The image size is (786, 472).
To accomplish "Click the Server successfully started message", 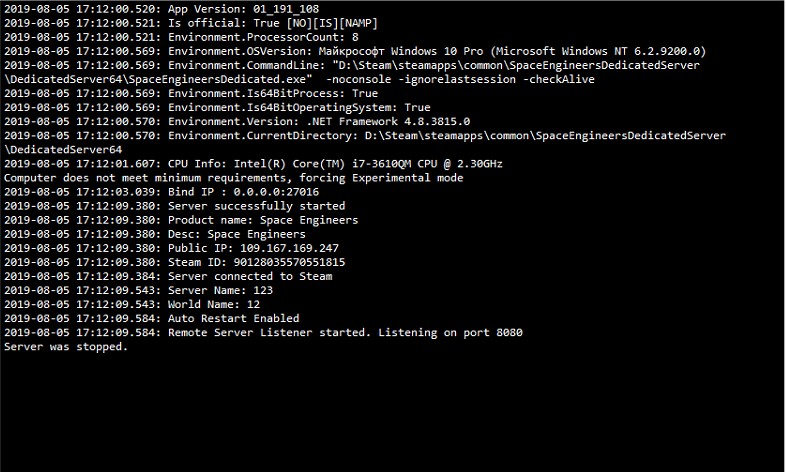I will tap(257, 205).
